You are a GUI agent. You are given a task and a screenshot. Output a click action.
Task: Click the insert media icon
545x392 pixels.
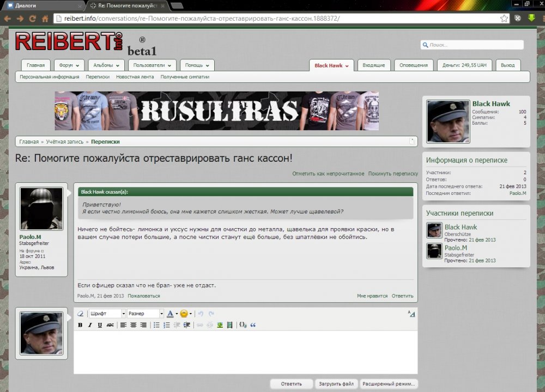coord(229,325)
